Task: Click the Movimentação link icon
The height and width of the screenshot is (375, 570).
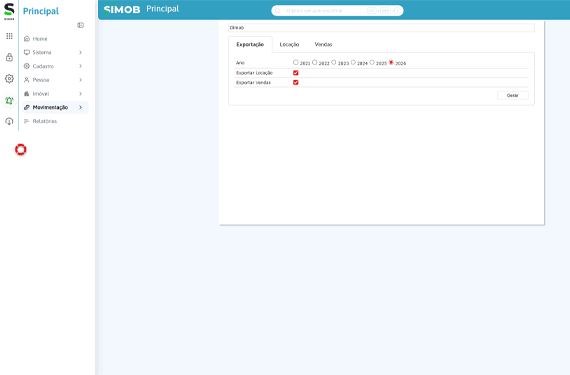Action: click(x=27, y=107)
